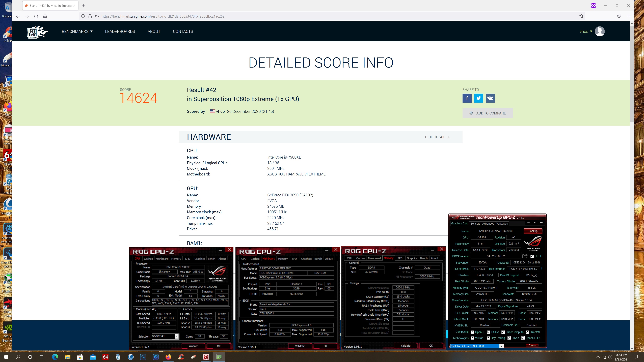Click the ADD TO COMPARE button
Viewport: 644px width, 362px height.
487,113
